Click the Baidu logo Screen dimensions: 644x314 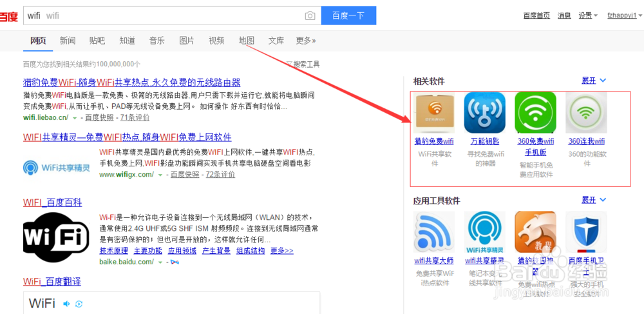tap(8, 16)
